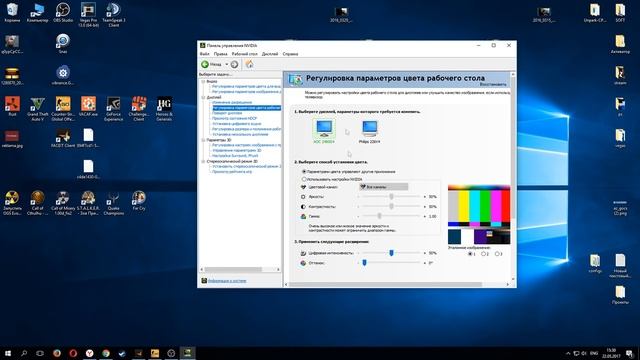640x360 pixels.
Task: Open the Back button history dropdown arrow
Action: click(227, 64)
